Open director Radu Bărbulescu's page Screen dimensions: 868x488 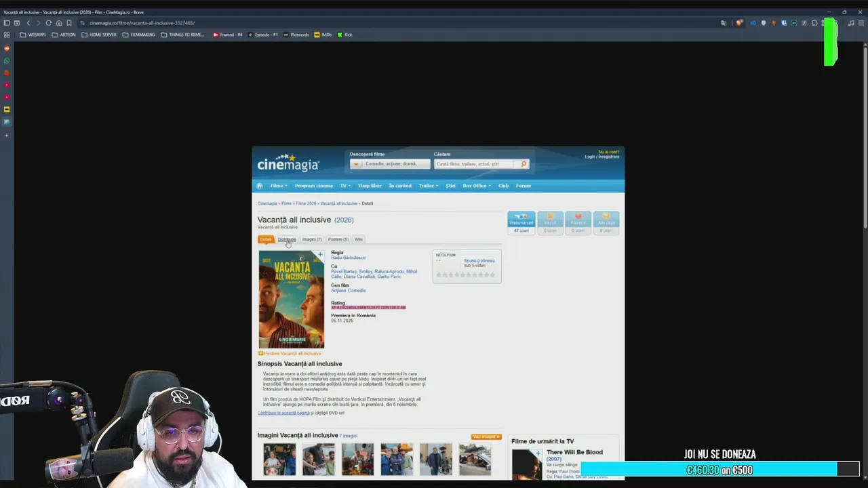coord(348,258)
